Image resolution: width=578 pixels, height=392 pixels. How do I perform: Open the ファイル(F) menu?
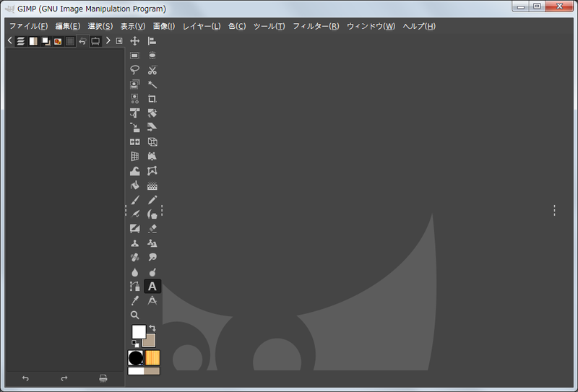click(28, 26)
